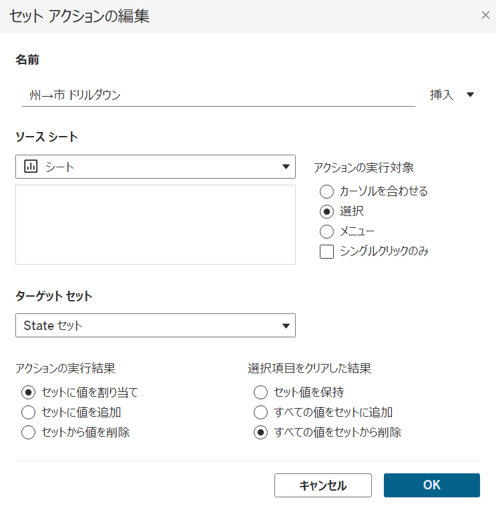496x512 pixels.
Task: Click the sheet chart icon in source dropdown
Action: point(31,166)
